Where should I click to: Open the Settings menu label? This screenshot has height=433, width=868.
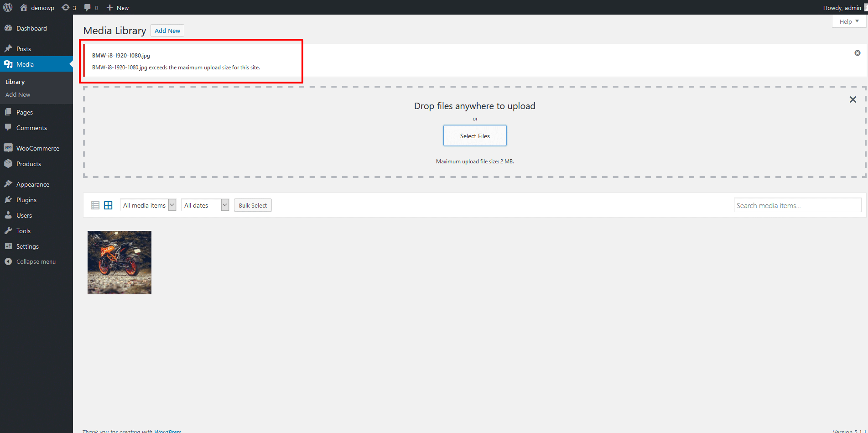coord(27,246)
